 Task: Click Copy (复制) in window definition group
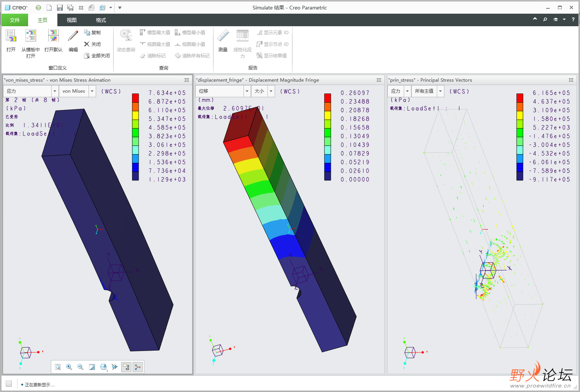click(x=92, y=33)
